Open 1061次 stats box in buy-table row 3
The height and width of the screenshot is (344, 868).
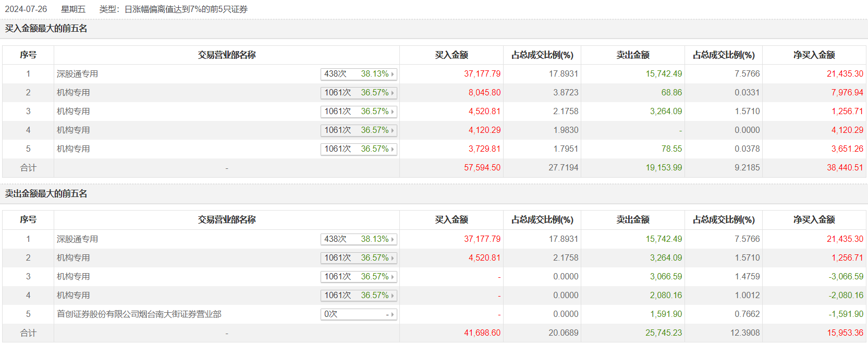pos(358,112)
